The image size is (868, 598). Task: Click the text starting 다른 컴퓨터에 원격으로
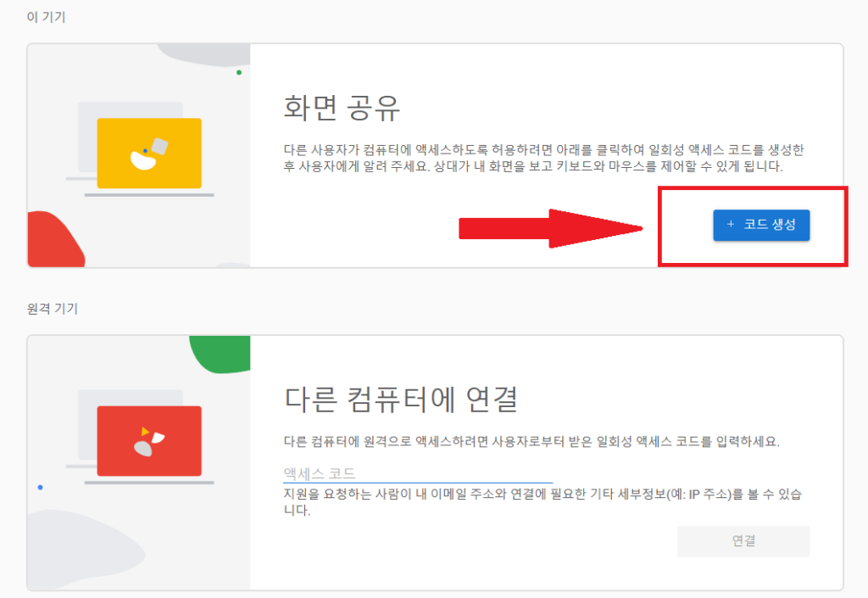pos(531,441)
